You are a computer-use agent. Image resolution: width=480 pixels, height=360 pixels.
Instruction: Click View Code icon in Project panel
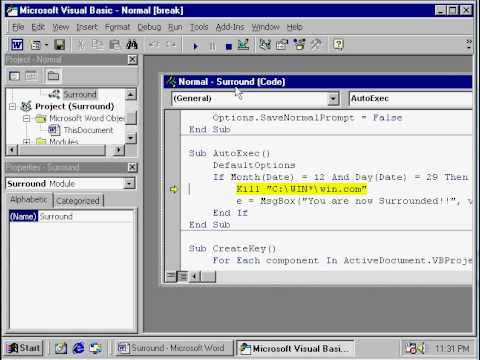point(14,76)
